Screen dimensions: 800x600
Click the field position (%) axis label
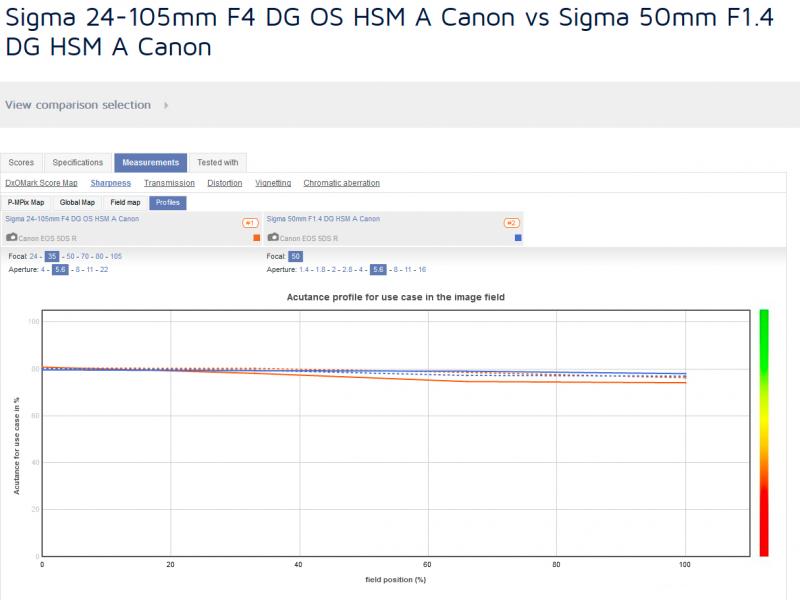click(395, 580)
